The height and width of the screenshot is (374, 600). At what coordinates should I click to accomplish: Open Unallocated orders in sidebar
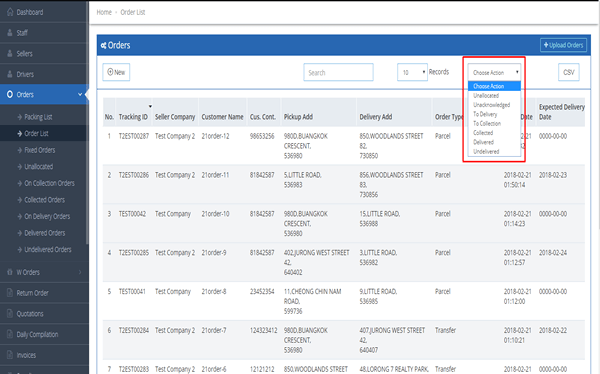tap(39, 167)
